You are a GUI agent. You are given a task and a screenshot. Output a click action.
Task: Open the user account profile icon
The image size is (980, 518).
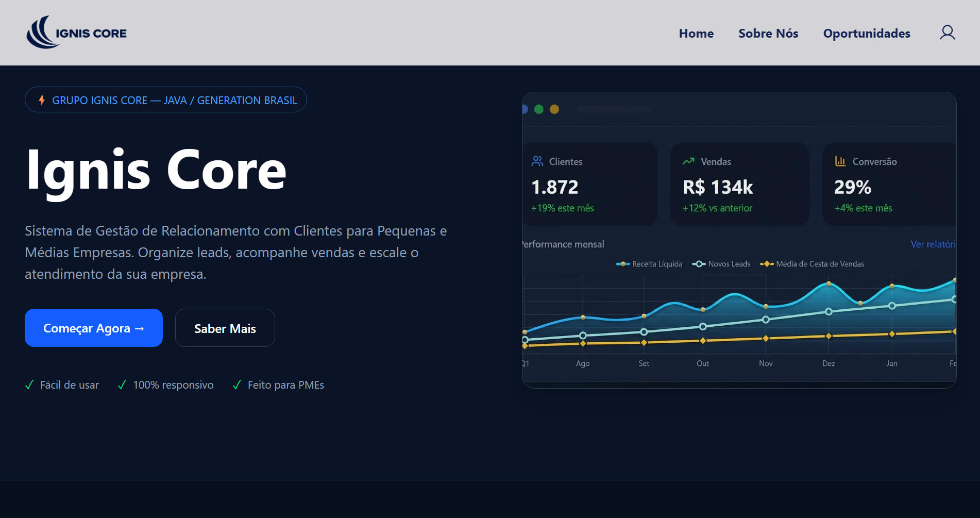947,33
